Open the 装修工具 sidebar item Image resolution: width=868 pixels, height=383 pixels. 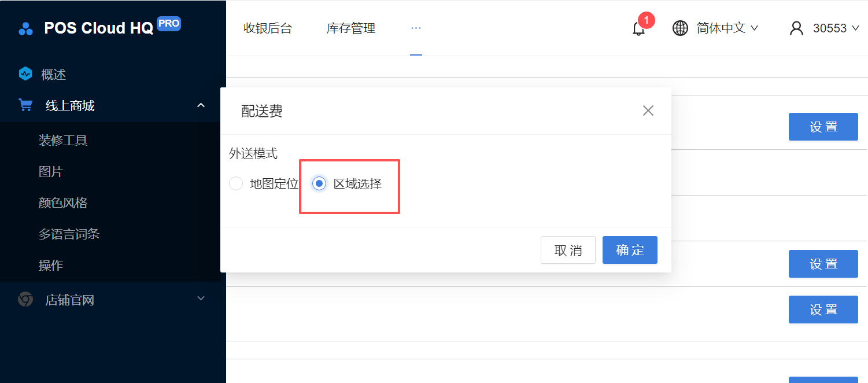coord(63,141)
